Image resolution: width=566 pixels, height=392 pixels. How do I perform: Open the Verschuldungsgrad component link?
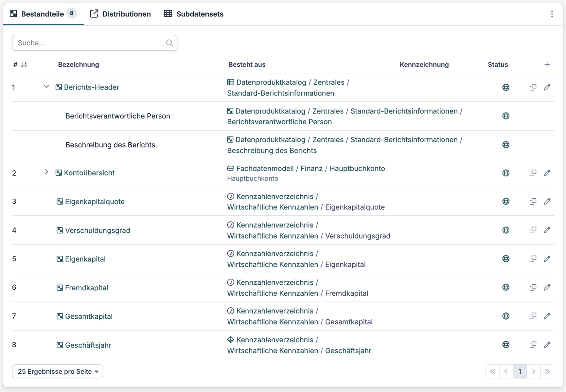click(97, 230)
